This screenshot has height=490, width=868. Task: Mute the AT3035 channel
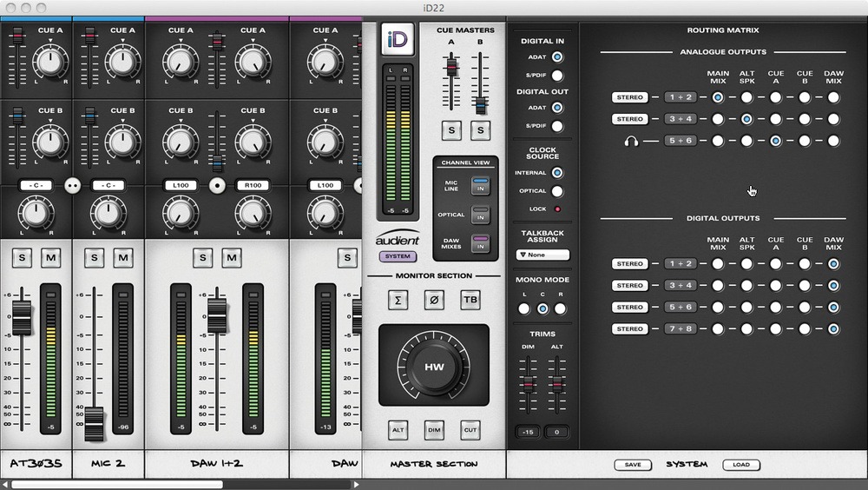pyautogui.click(x=51, y=258)
